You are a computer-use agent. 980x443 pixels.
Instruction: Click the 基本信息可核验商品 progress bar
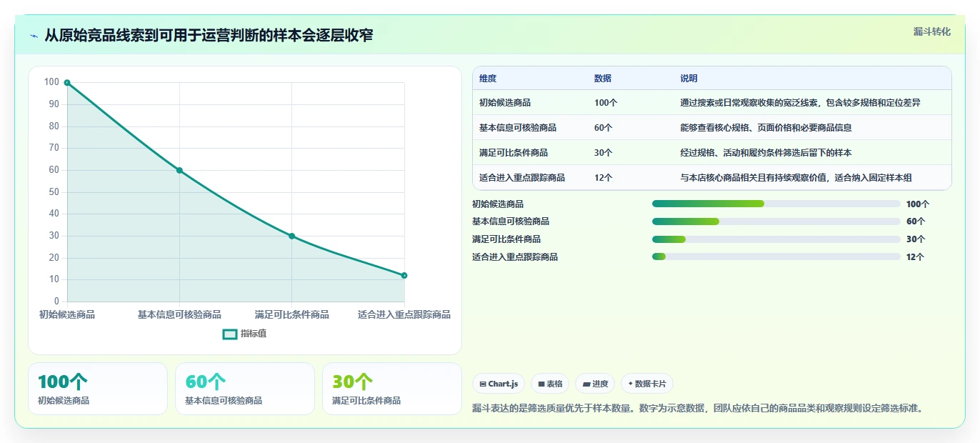click(x=776, y=221)
